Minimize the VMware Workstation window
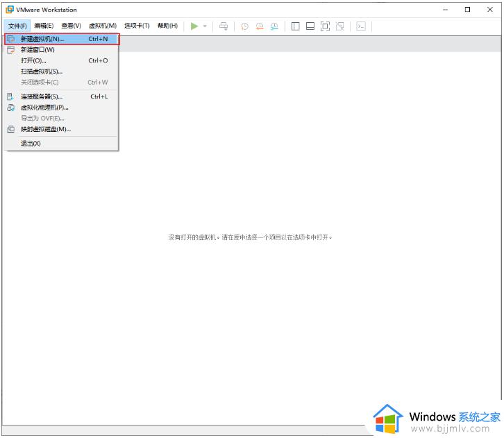 tap(445, 10)
